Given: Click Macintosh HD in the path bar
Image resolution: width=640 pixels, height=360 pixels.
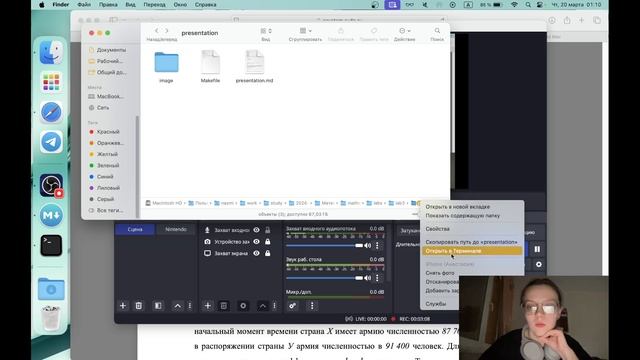Looking at the screenshot, I should 164,203.
